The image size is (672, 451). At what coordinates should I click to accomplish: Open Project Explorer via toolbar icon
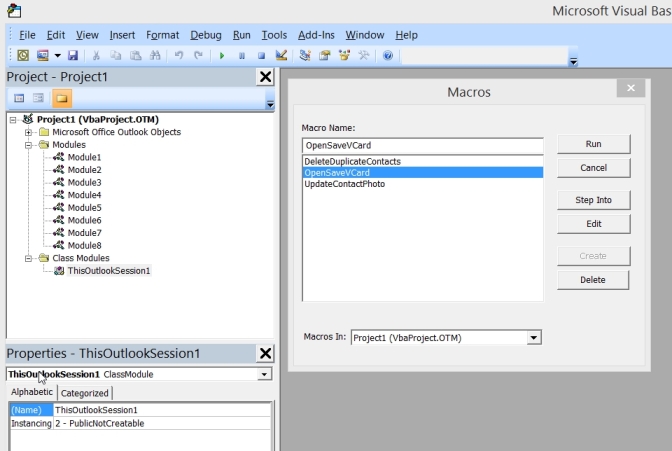tap(305, 55)
